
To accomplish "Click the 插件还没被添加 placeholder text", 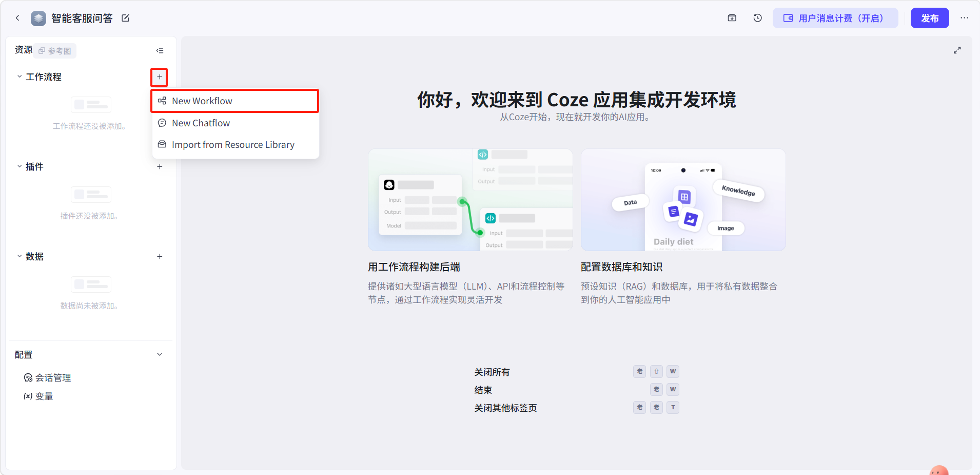I will click(x=90, y=216).
